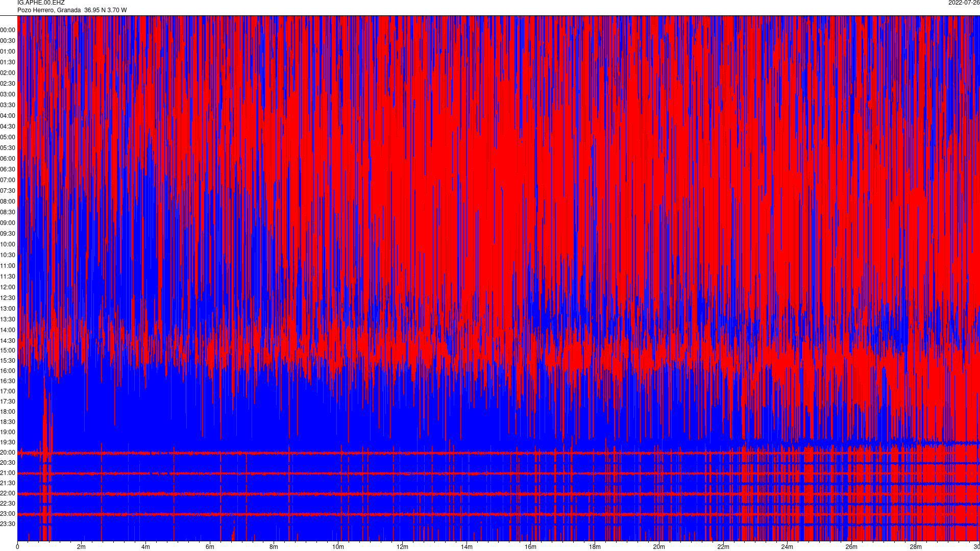Click the 08:30 time label
Viewport: 980px width, 551px height.
8,212
